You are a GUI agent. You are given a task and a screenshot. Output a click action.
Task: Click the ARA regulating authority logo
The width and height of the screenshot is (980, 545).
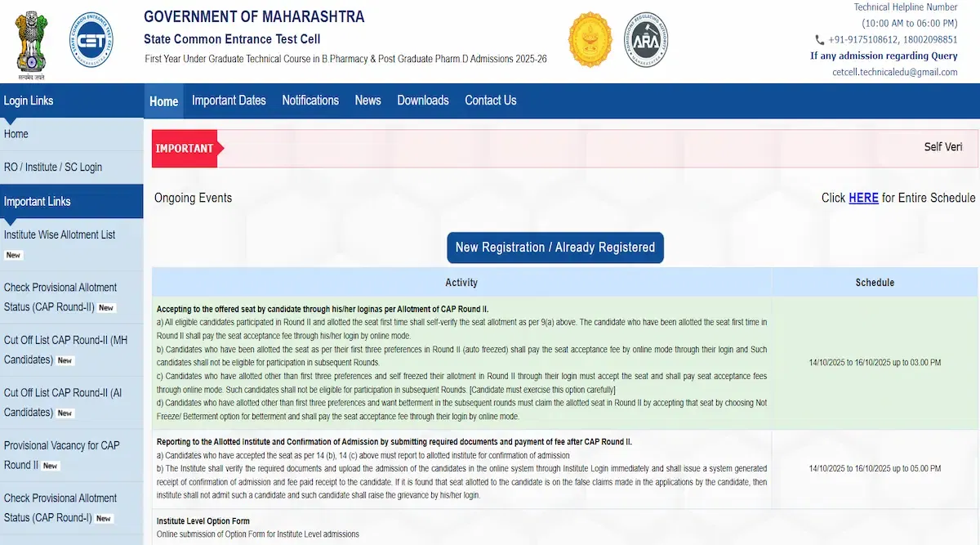pyautogui.click(x=645, y=40)
